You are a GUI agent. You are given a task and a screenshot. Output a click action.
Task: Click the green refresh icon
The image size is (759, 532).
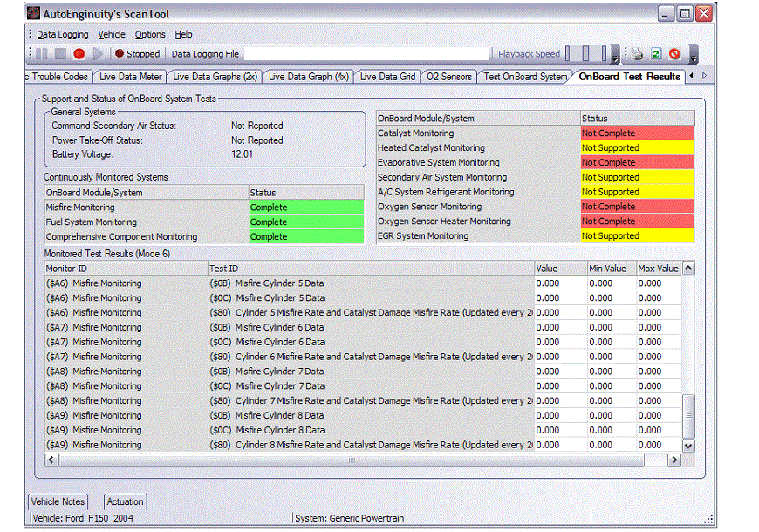point(656,54)
